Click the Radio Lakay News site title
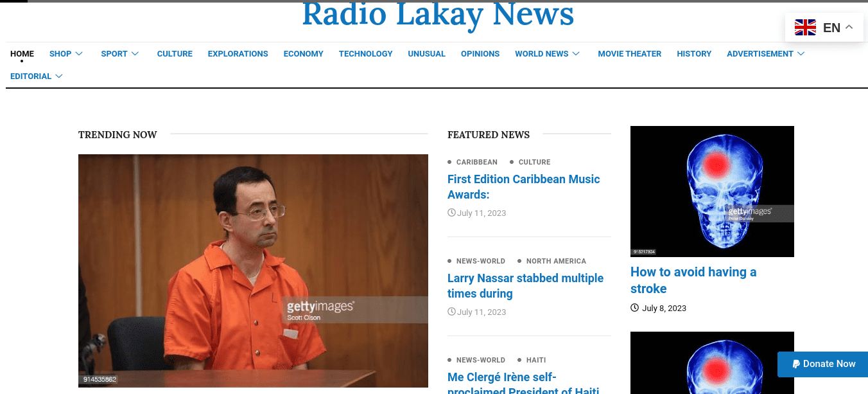Image resolution: width=868 pixels, height=394 pixels. pyautogui.click(x=438, y=14)
